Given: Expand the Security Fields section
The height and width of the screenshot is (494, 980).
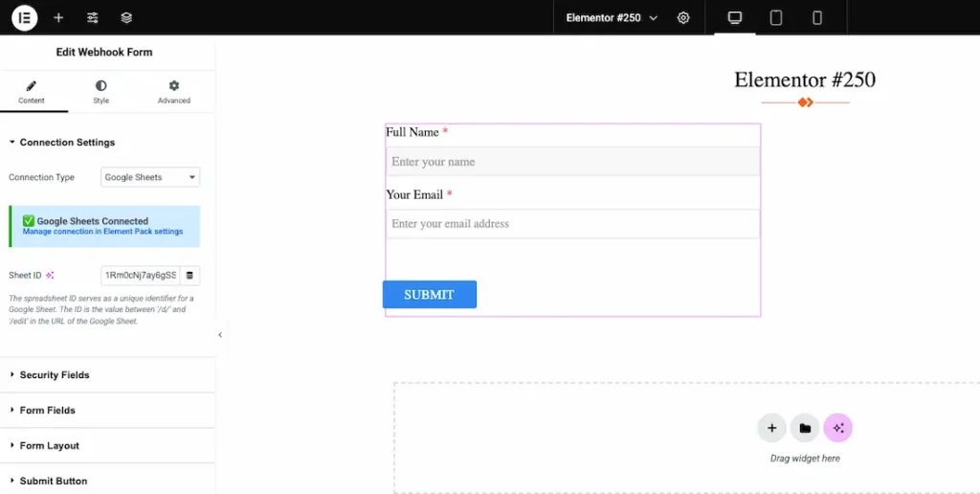Looking at the screenshot, I should [55, 375].
